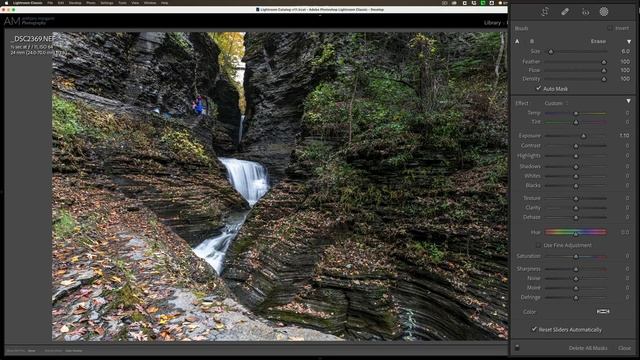Click the brush Size slider handle

tap(551, 52)
